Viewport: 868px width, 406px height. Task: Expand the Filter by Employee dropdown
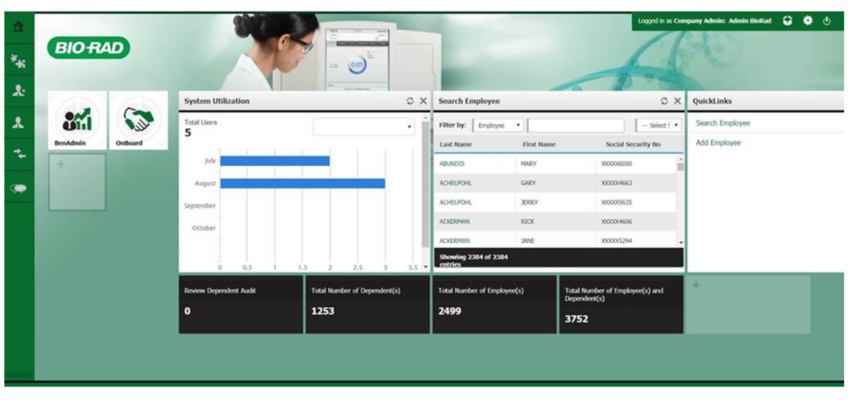coord(498,126)
